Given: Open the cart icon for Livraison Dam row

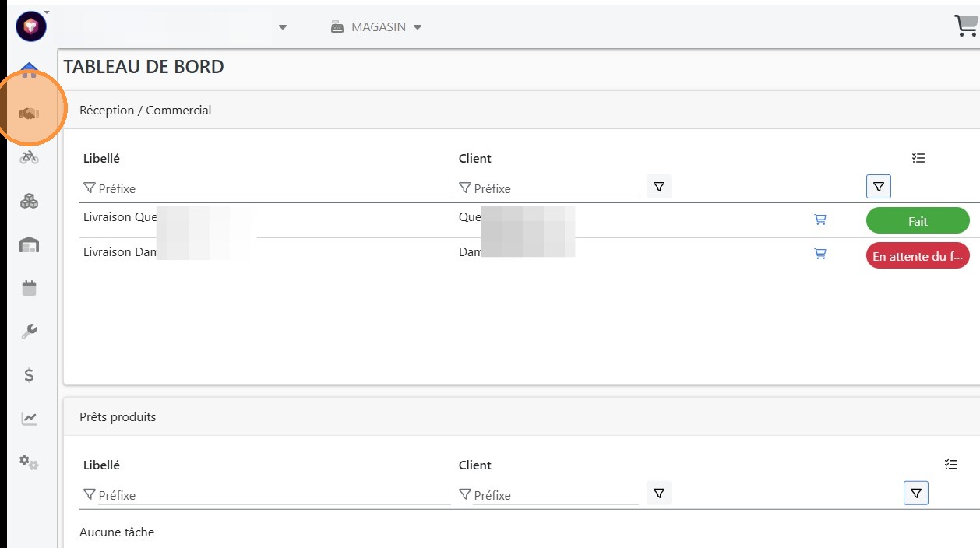Looking at the screenshot, I should (820, 254).
